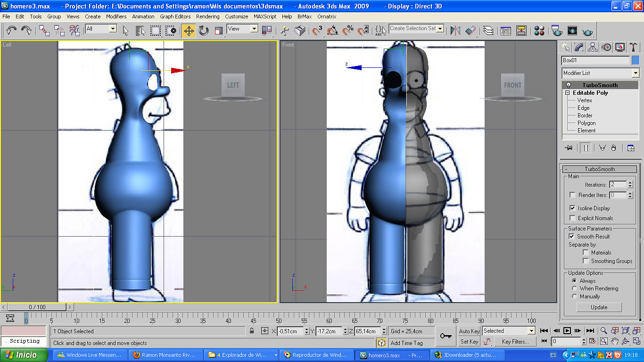Uncheck Isoline Display

tap(572, 208)
